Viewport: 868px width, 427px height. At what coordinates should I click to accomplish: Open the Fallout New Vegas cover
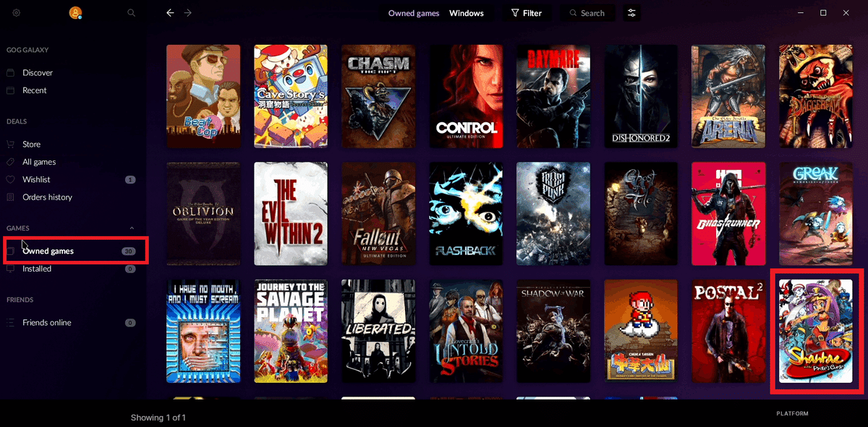click(x=378, y=214)
